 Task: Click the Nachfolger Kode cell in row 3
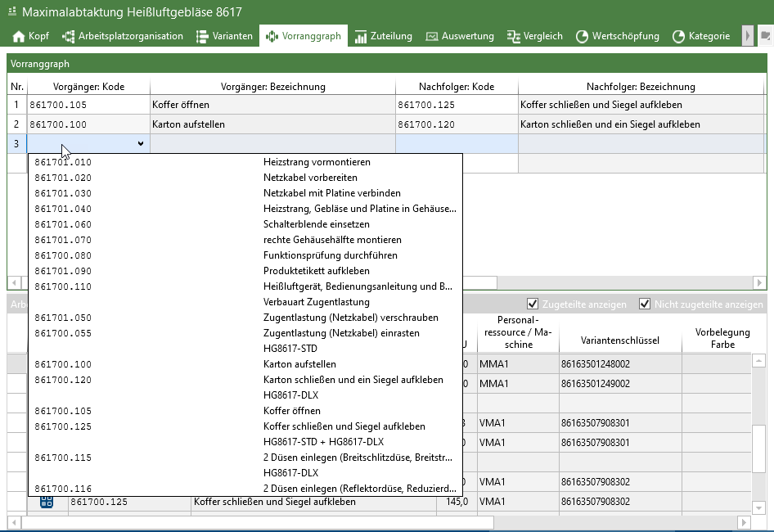point(457,144)
